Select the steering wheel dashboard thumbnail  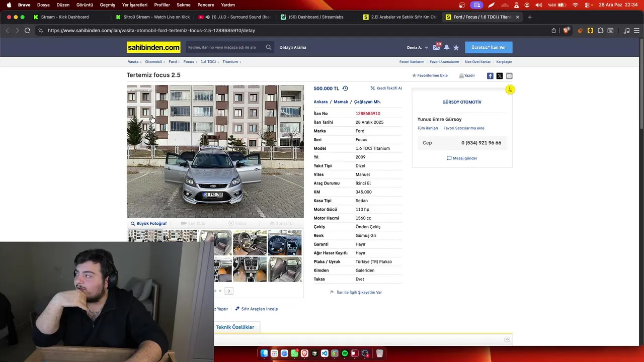tap(285, 243)
